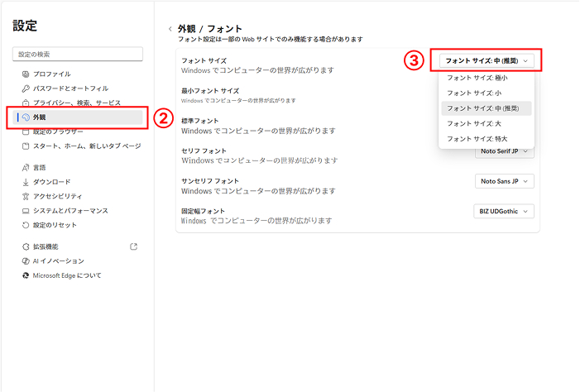Choose フォント サイズ: 小 option
This screenshot has height=392, width=580.
[x=487, y=93]
